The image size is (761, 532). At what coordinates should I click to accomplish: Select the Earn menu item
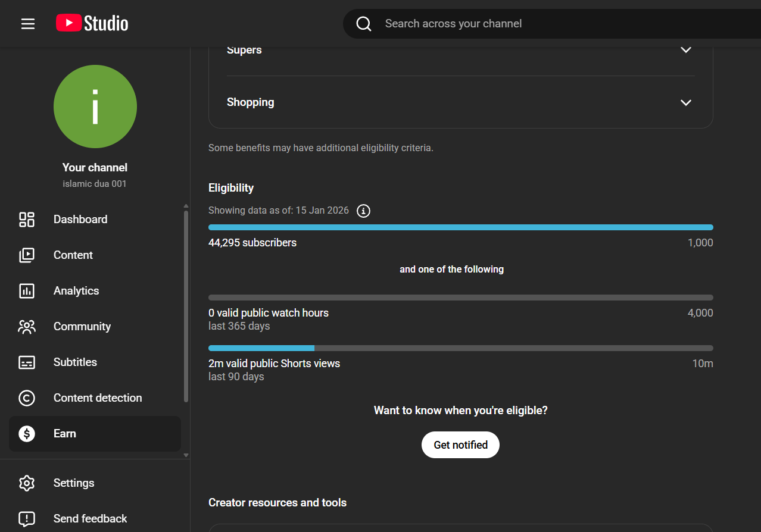point(65,434)
